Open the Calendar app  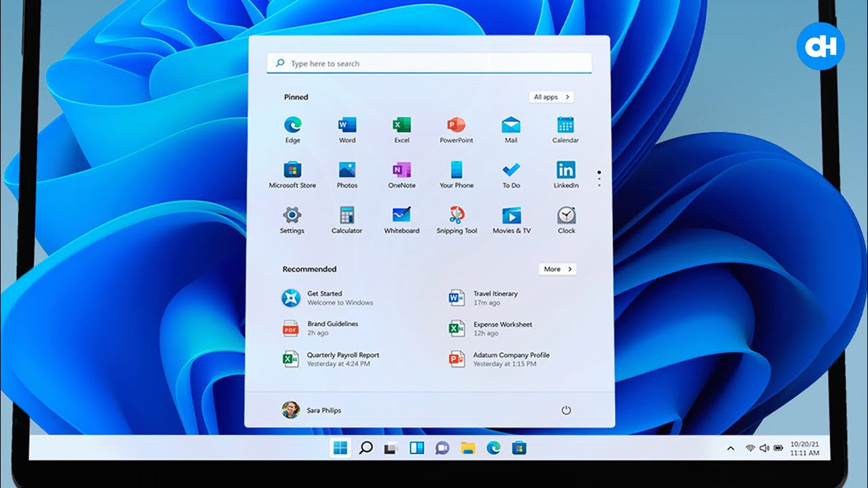[x=566, y=129]
